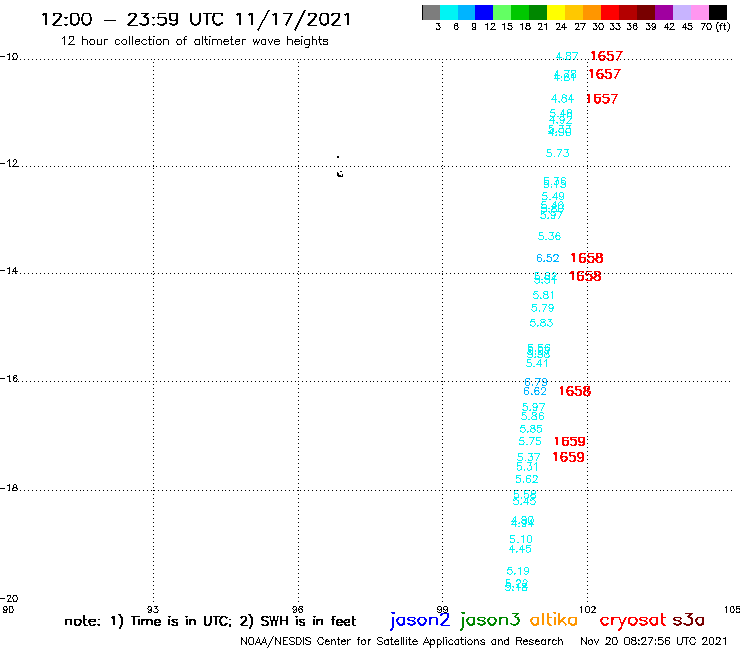The width and height of the screenshot is (740, 650).
Task: Click the pink swatch in the color scale
Action: pyautogui.click(x=699, y=12)
